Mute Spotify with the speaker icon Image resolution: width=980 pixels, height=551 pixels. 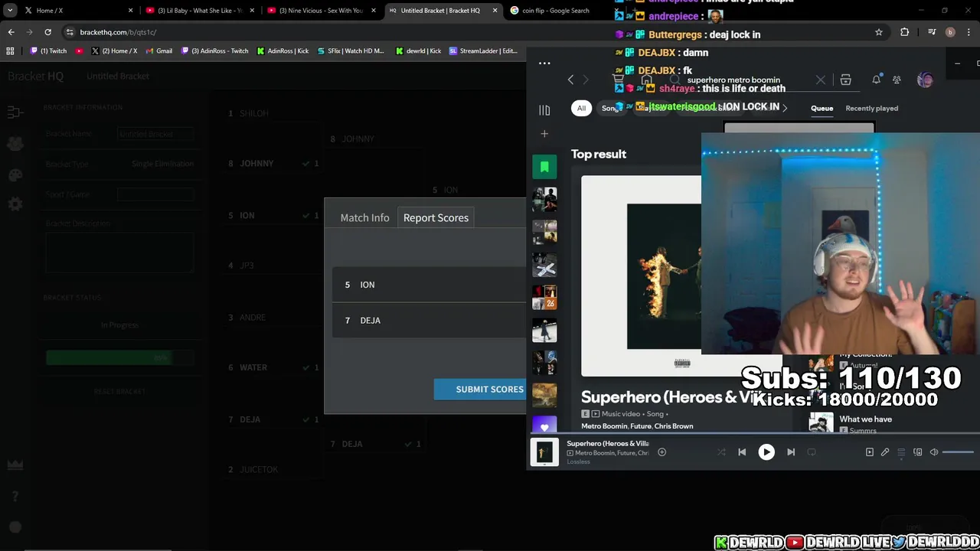tap(934, 452)
